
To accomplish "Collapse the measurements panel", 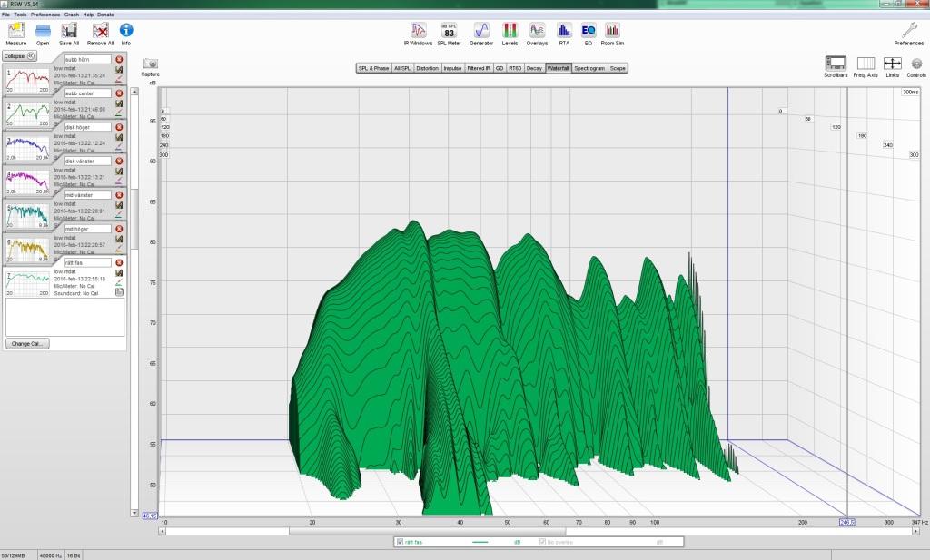I will 20,56.
